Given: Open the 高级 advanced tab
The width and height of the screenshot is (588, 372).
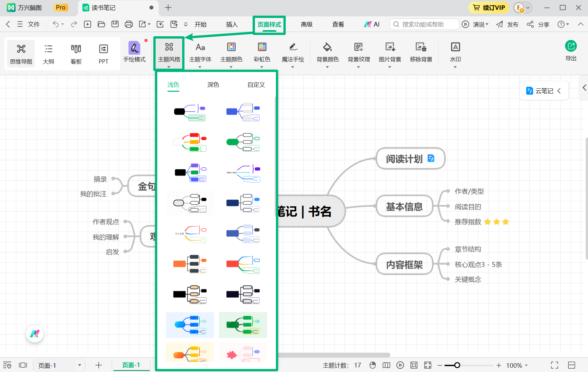Looking at the screenshot, I should pyautogui.click(x=306, y=24).
